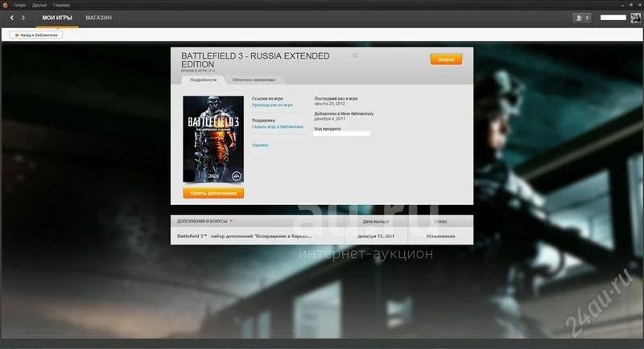Click the Купить дополнения button
The width and height of the screenshot is (644, 349).
click(213, 193)
